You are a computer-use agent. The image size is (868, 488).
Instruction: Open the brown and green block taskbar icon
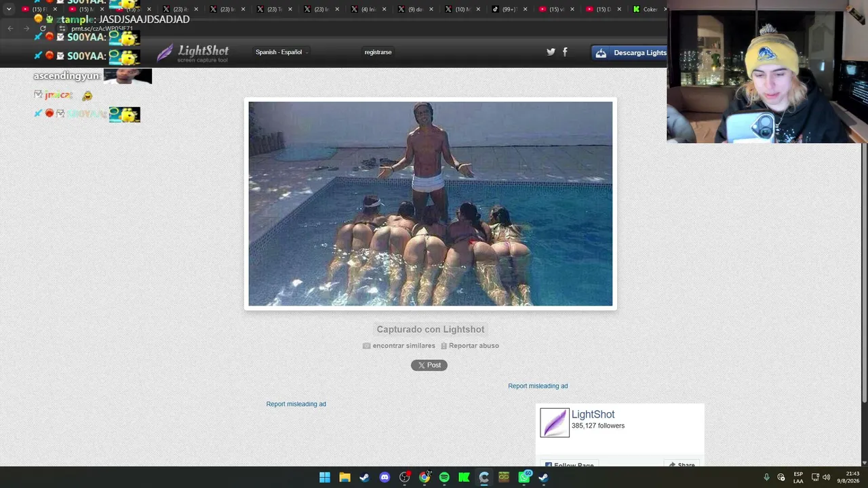tap(504, 477)
